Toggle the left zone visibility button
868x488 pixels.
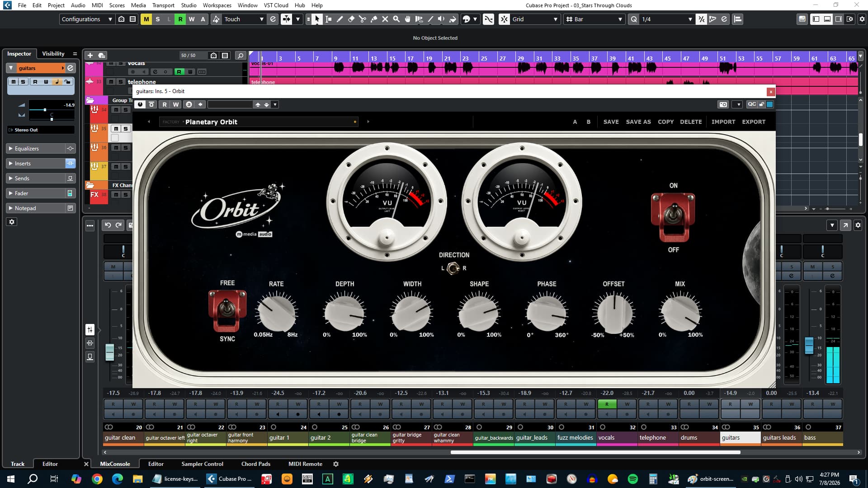click(816, 19)
